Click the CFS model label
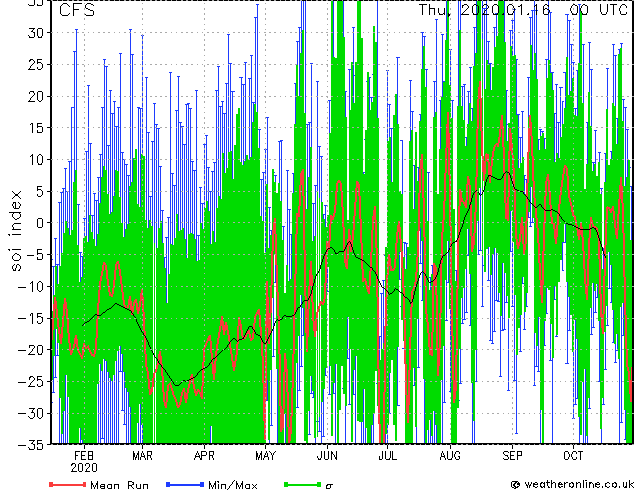This screenshot has width=634, height=490. click(x=77, y=10)
